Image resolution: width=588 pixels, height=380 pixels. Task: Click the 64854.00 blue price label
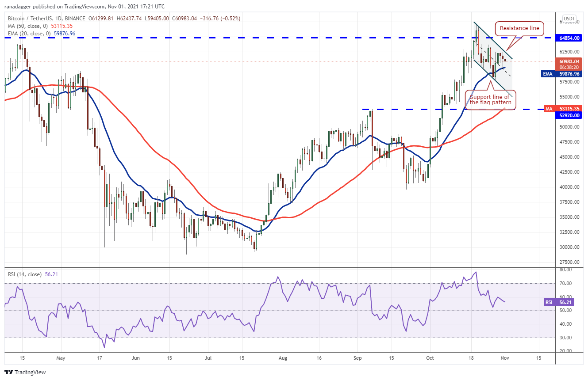[569, 38]
